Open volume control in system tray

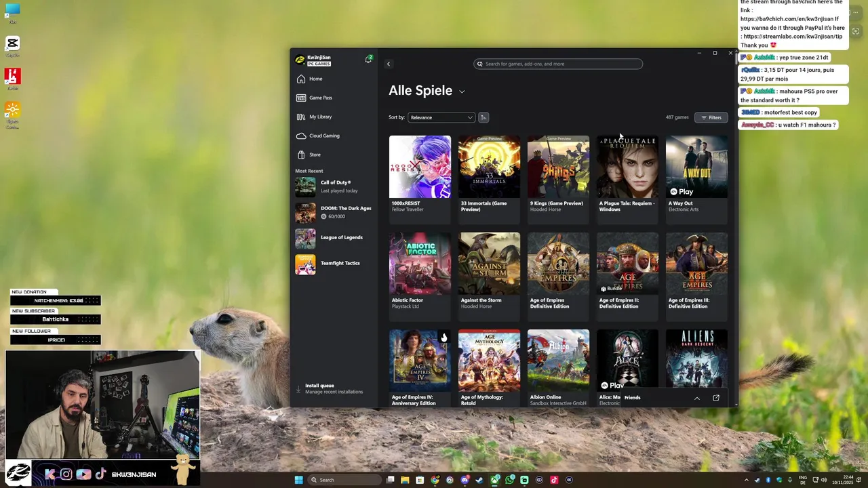coord(824,480)
